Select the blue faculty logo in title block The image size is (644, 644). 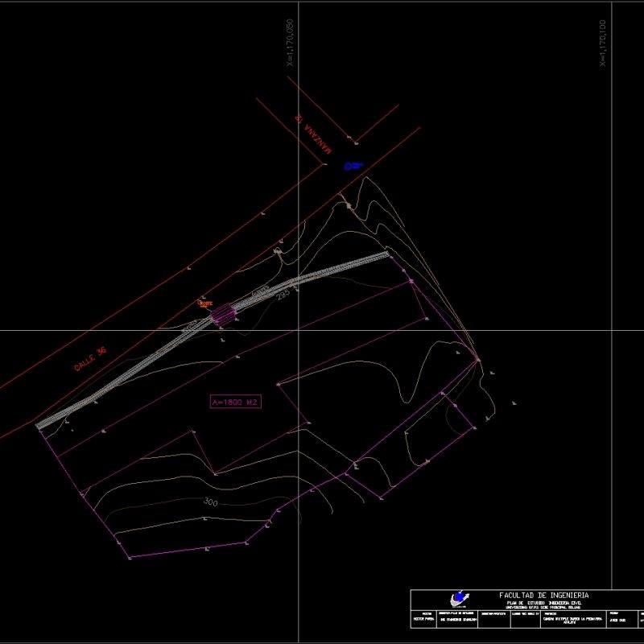(x=459, y=596)
